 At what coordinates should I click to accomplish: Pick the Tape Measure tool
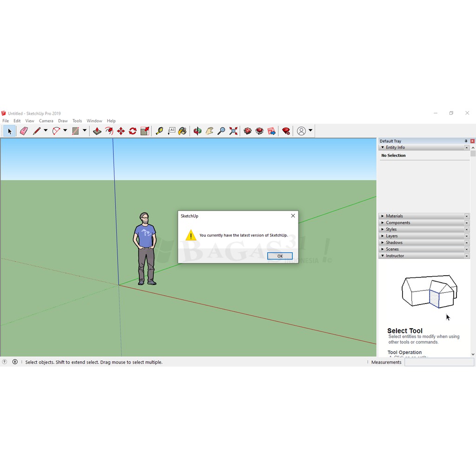159,131
